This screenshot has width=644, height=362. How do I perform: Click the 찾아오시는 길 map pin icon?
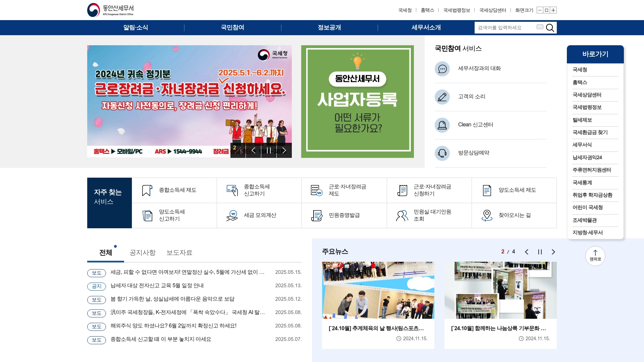(x=487, y=216)
